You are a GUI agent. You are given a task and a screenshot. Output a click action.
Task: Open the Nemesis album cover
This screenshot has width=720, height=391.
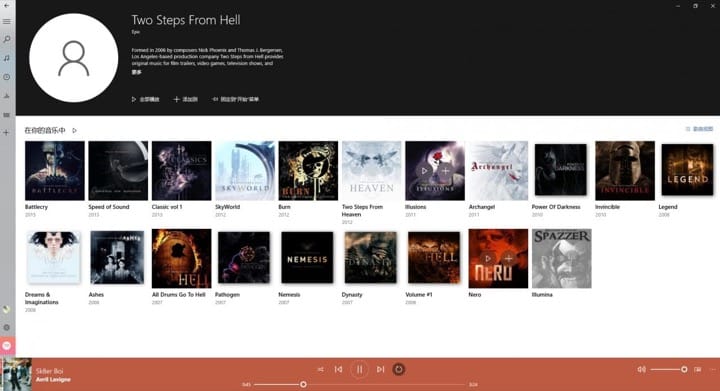pyautogui.click(x=307, y=257)
